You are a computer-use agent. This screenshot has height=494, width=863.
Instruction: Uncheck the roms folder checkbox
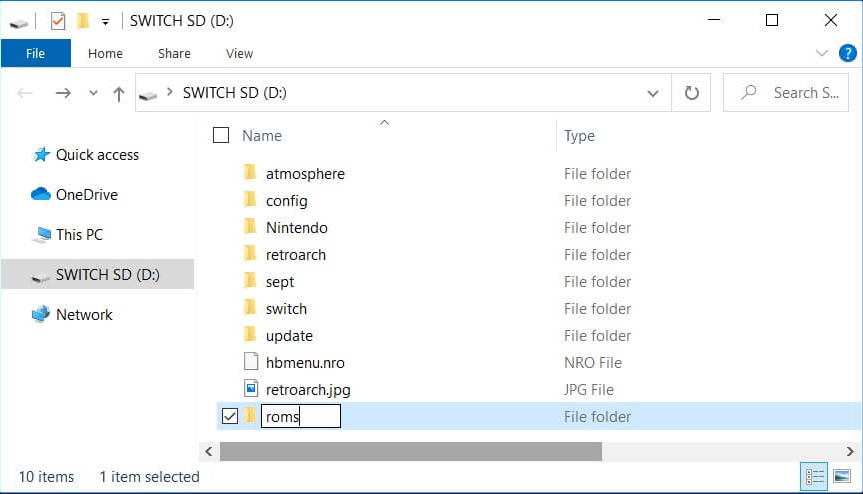point(230,416)
